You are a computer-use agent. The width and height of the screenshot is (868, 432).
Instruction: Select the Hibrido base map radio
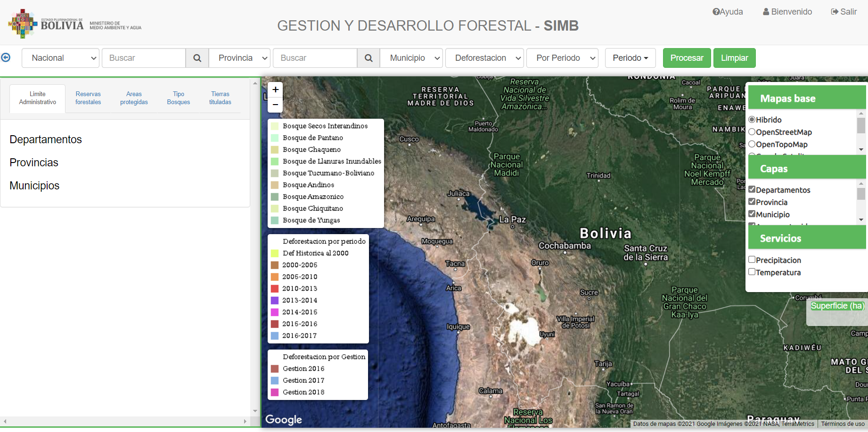pyautogui.click(x=752, y=120)
